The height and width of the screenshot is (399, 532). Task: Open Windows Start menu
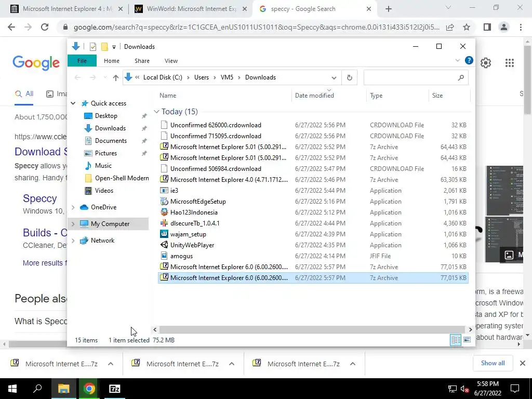tap(12, 389)
